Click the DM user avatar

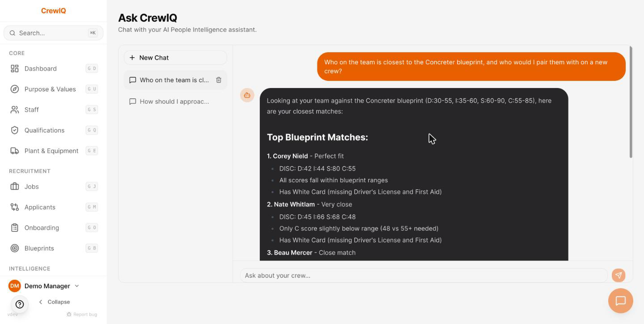click(15, 286)
